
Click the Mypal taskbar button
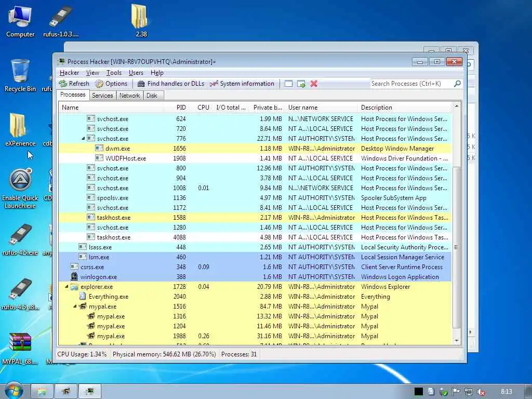pyautogui.click(x=66, y=392)
